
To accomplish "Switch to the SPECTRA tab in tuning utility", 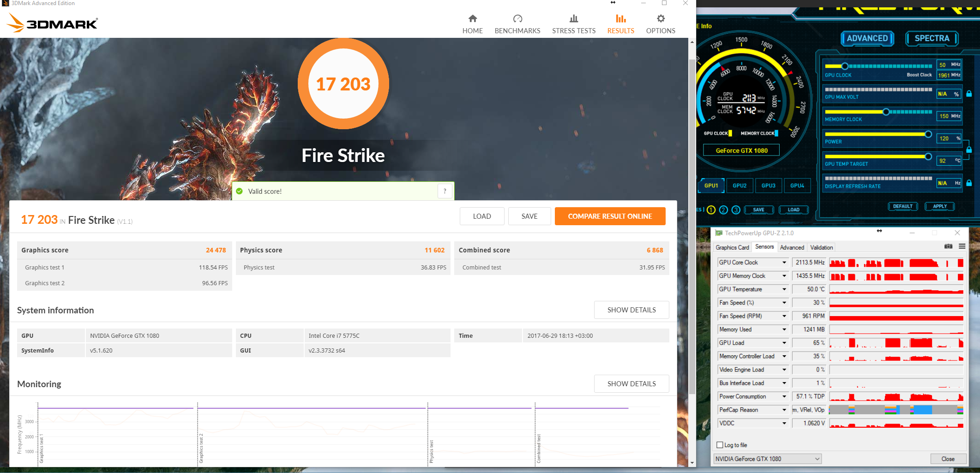I will point(932,38).
